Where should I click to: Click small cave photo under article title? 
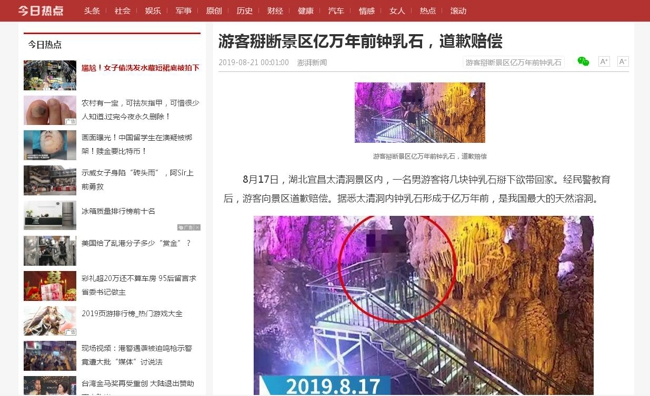pyautogui.click(x=420, y=112)
